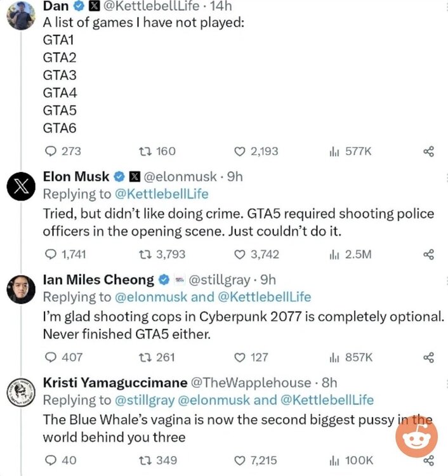Like Kristi Yamaguccimane's reply

[x=240, y=460]
